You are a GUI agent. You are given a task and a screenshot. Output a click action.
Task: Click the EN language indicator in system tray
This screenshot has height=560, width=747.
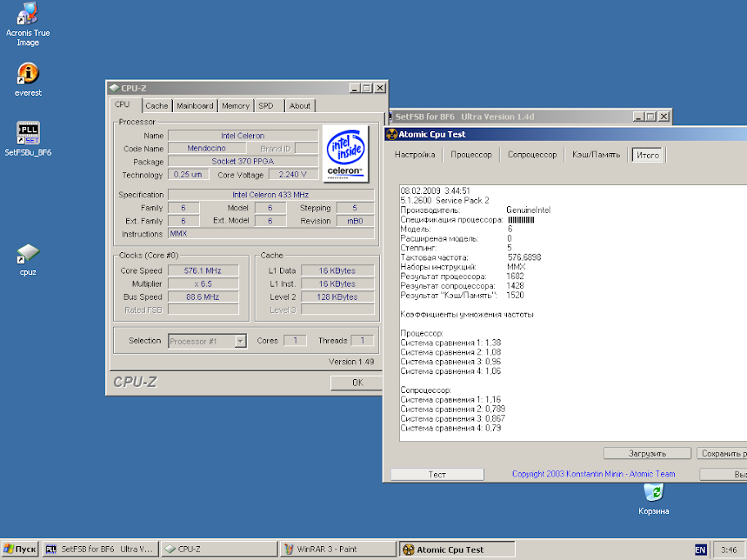(x=700, y=549)
